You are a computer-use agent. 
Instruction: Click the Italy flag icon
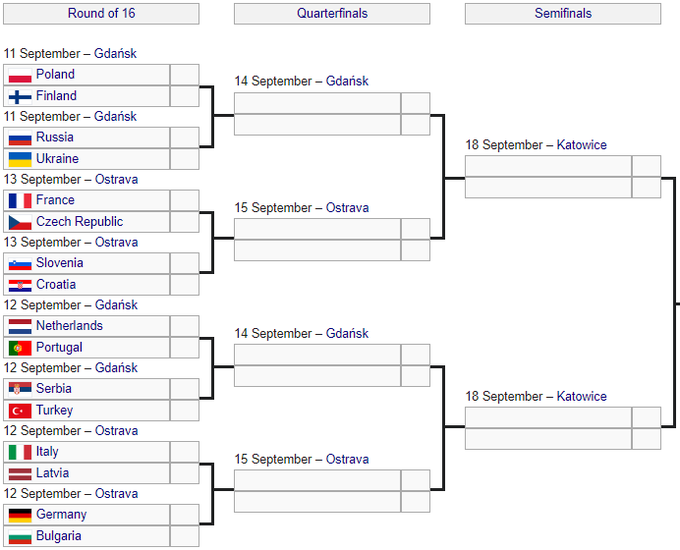(x=19, y=452)
